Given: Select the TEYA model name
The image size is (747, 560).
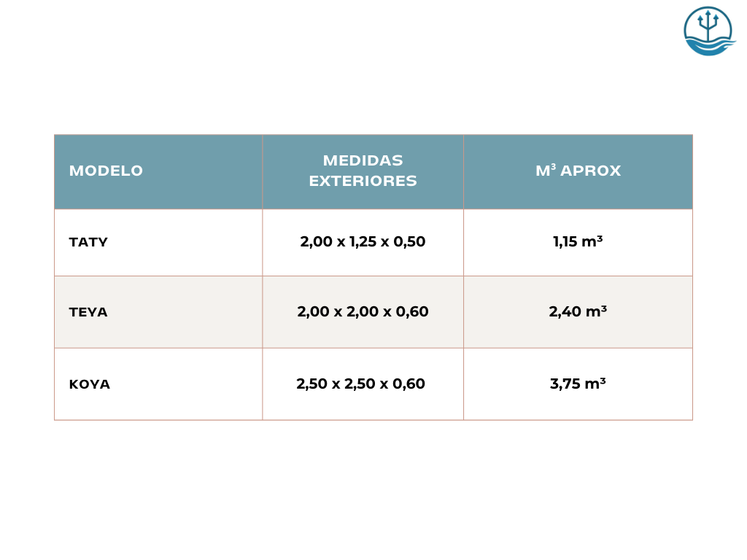Looking at the screenshot, I should [88, 312].
